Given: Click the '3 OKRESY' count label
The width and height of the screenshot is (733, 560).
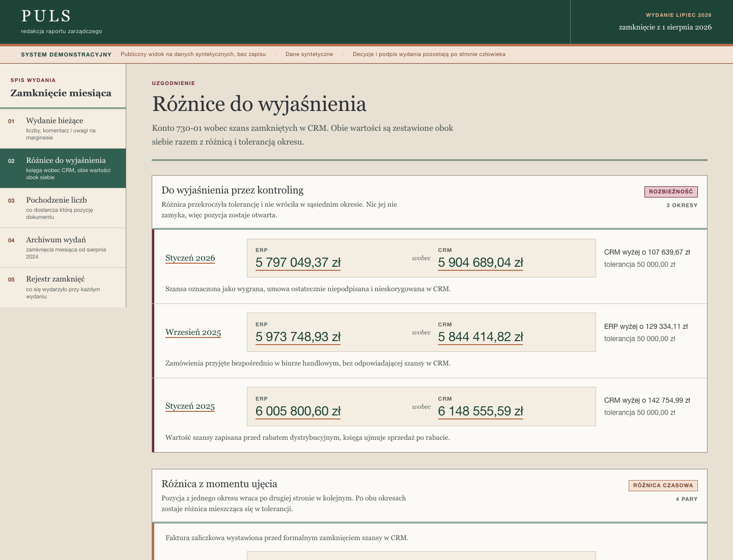Looking at the screenshot, I should pyautogui.click(x=682, y=205).
